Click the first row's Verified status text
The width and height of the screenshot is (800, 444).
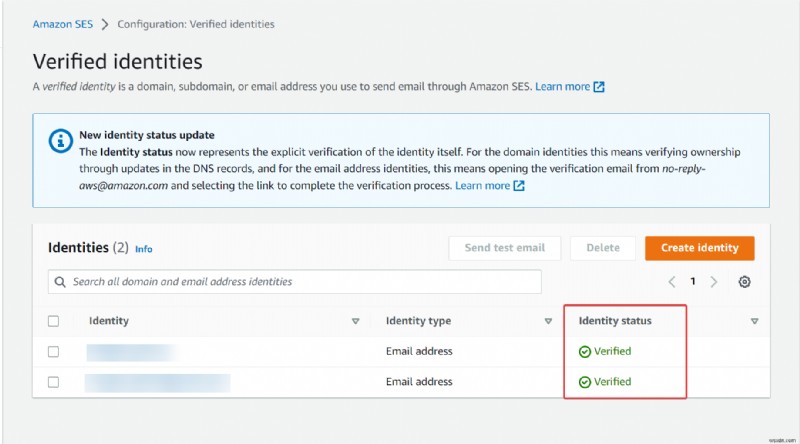pyautogui.click(x=612, y=351)
